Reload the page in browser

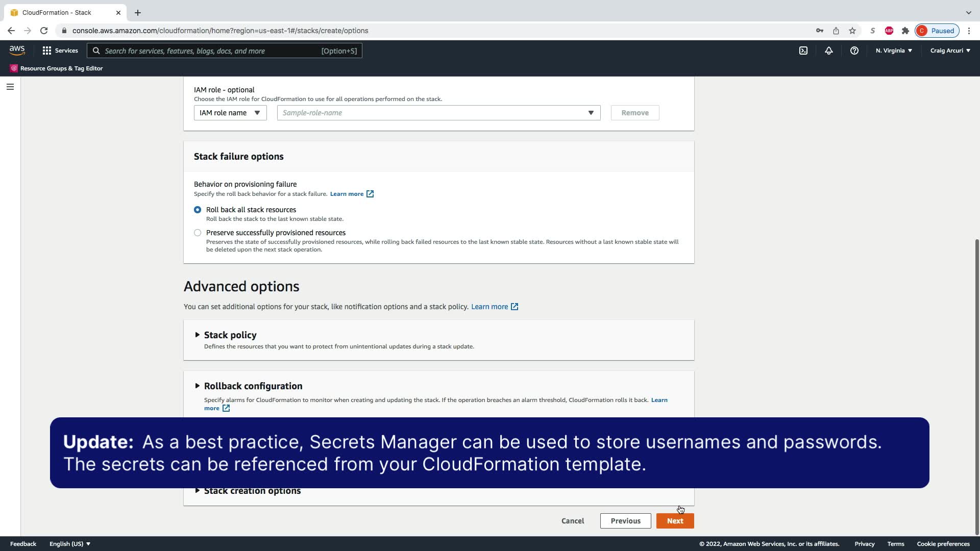coord(44,31)
